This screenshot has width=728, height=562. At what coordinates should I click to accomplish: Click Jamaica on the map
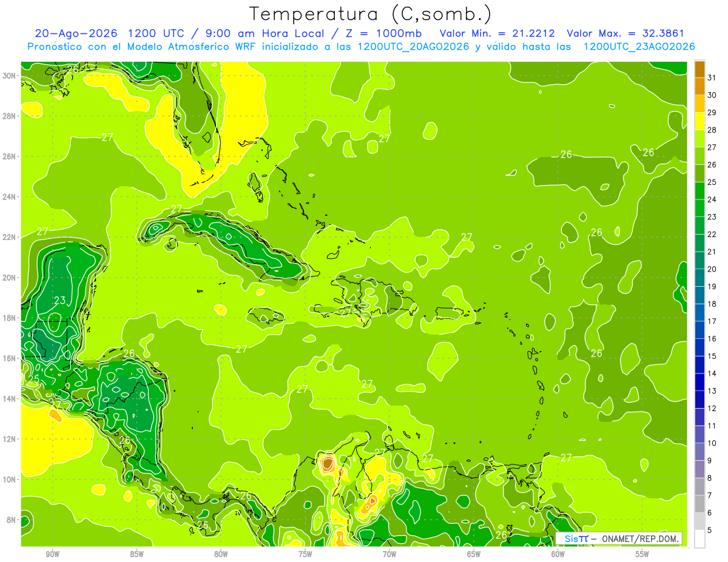click(267, 315)
